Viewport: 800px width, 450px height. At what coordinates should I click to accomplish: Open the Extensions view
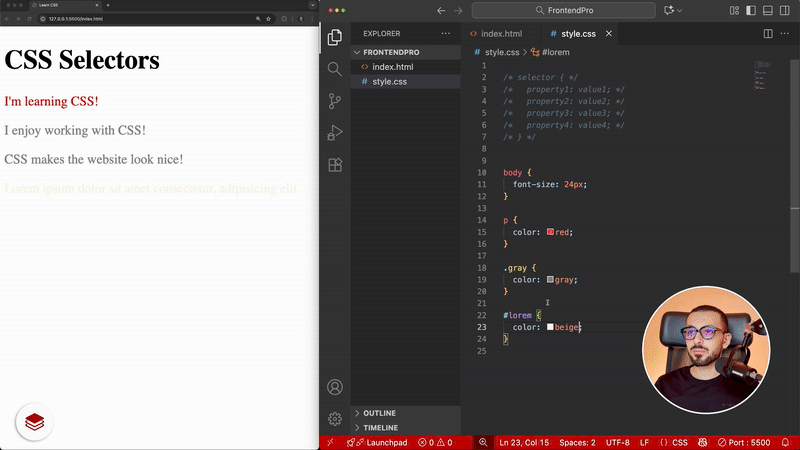click(335, 165)
